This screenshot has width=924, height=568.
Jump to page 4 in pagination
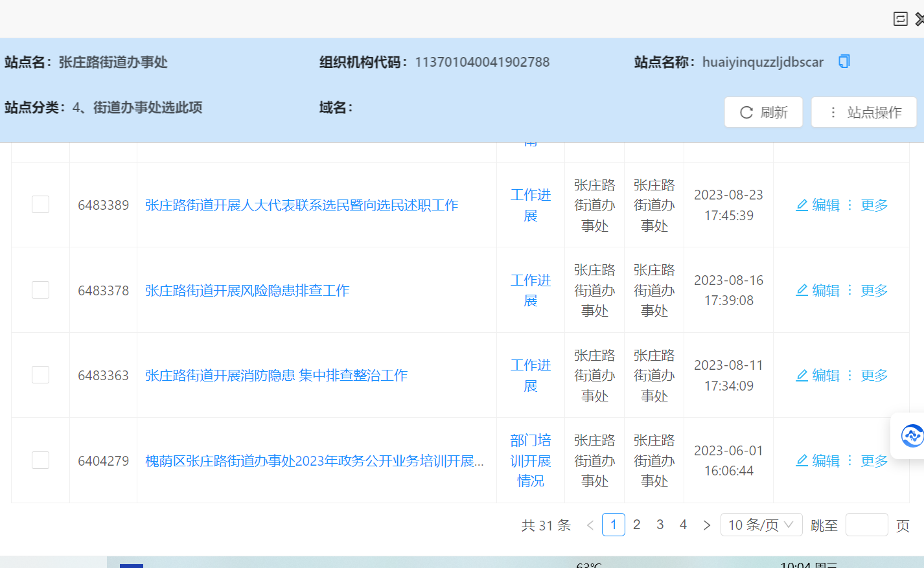(x=683, y=525)
